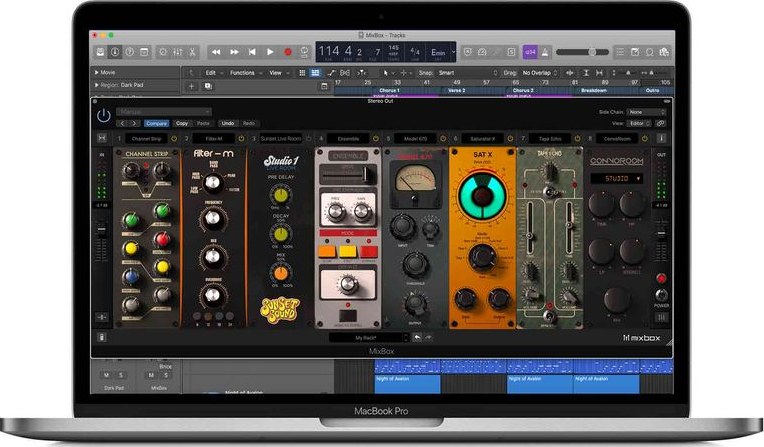This screenshot has width=764, height=447.
Task: Select the Model 670 slot name
Action: tap(416, 139)
